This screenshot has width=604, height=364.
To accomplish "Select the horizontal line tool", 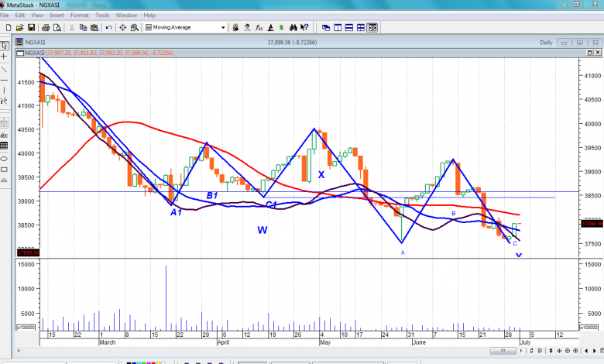I will [4, 80].
